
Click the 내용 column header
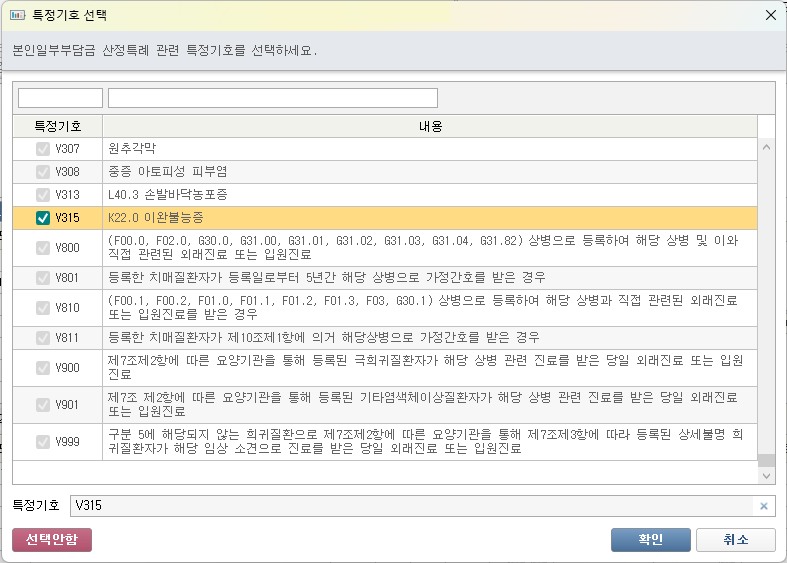(430, 127)
